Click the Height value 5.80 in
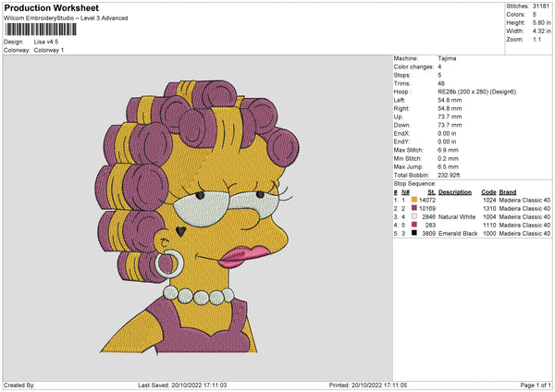This screenshot has width=555, height=392. tap(541, 22)
